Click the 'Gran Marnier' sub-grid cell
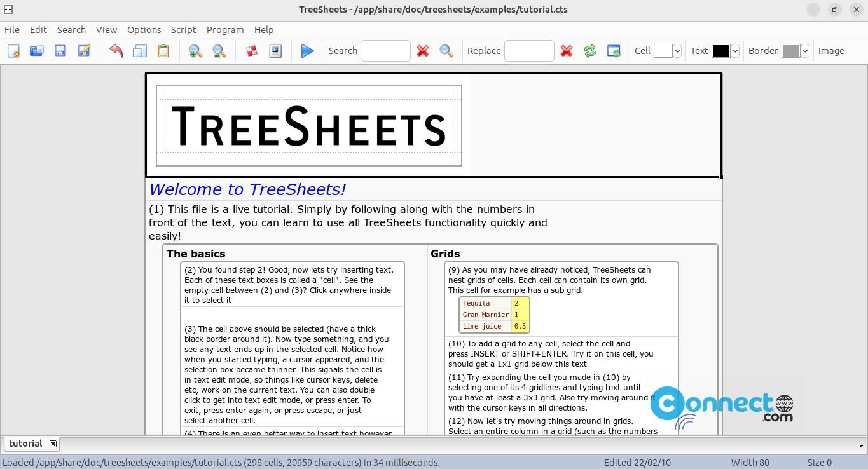 pyautogui.click(x=486, y=315)
